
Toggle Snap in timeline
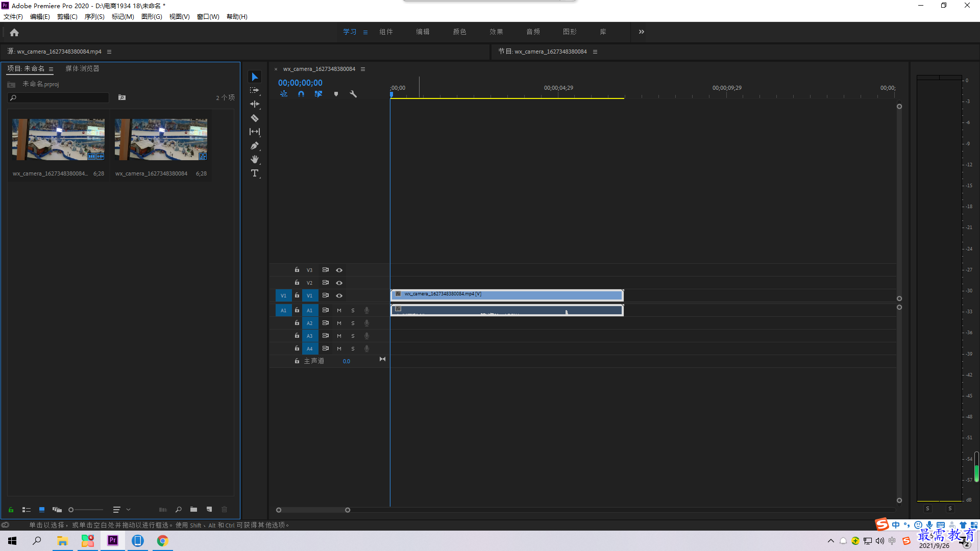(x=301, y=94)
